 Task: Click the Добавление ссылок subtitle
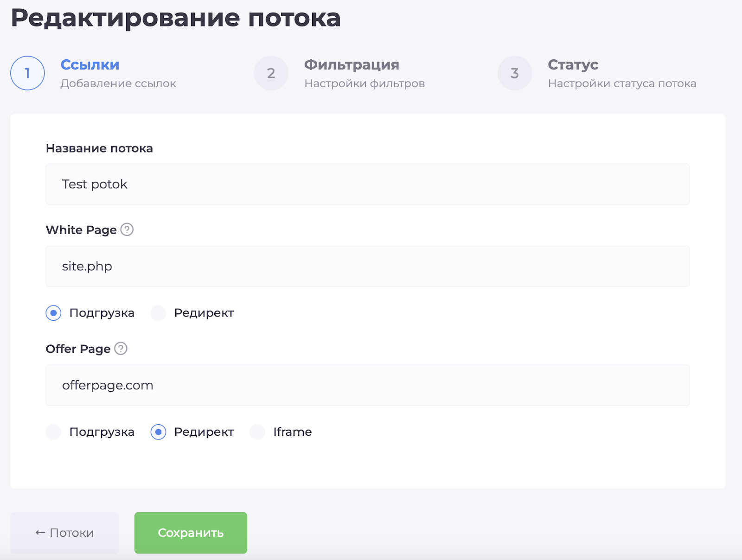(118, 83)
